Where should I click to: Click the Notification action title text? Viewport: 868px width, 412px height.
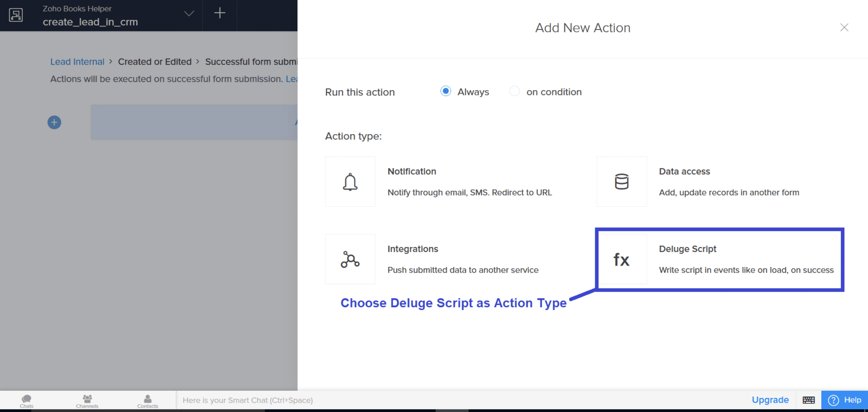(x=412, y=172)
